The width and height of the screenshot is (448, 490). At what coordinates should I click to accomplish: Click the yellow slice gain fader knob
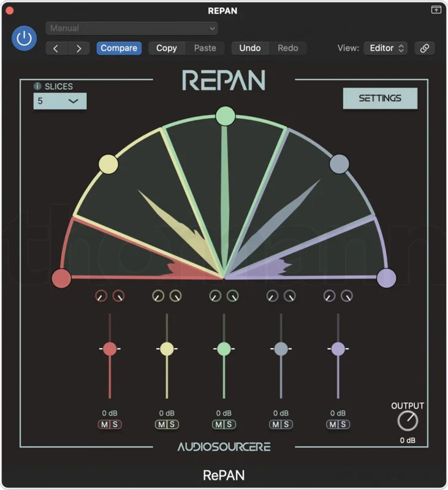pos(167,349)
